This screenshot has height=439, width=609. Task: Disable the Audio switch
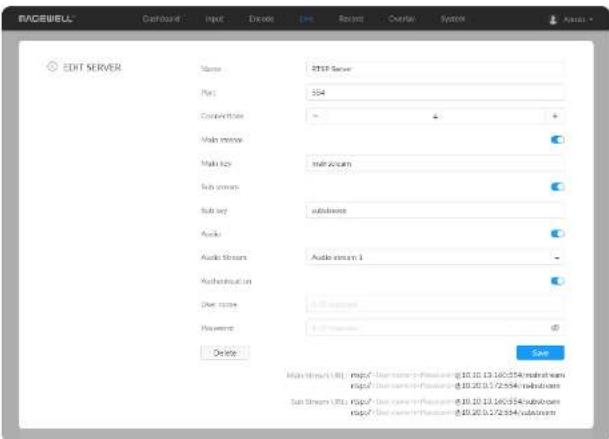[x=557, y=233]
